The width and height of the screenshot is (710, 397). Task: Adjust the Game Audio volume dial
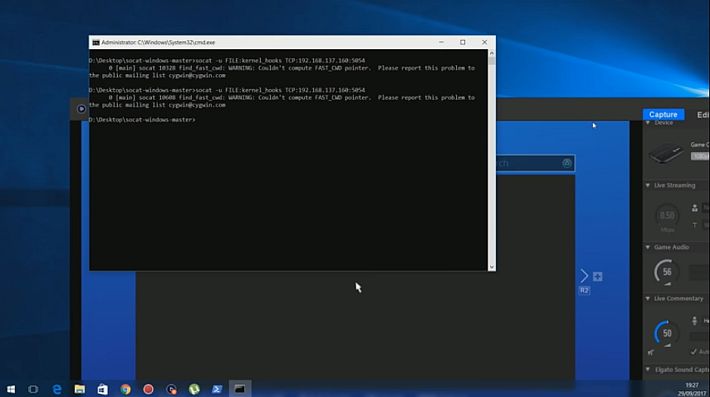[667, 272]
